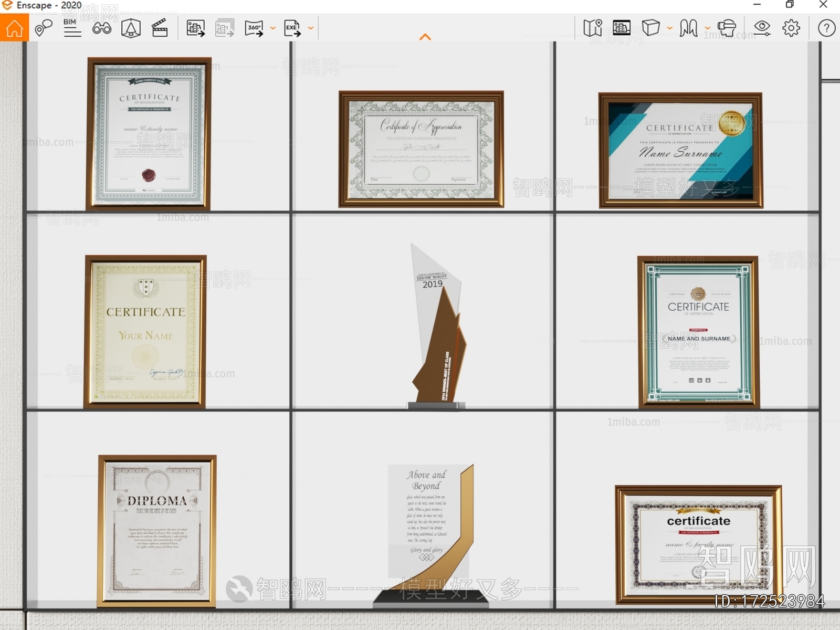Enable the VR headset icon
Viewport: 840px width, 630px height.
(x=727, y=28)
